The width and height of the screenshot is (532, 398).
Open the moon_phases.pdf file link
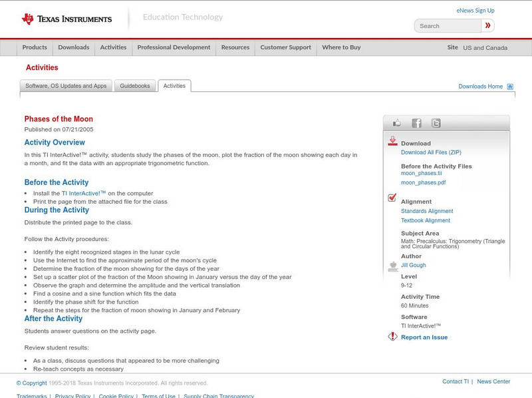coord(423,182)
